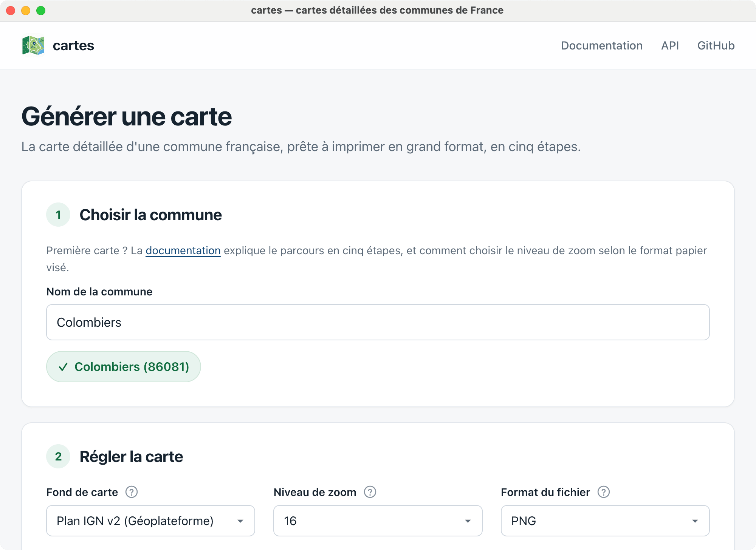Click the Choisir la commune heading
Screen dimensions: 756x550
tap(150, 215)
